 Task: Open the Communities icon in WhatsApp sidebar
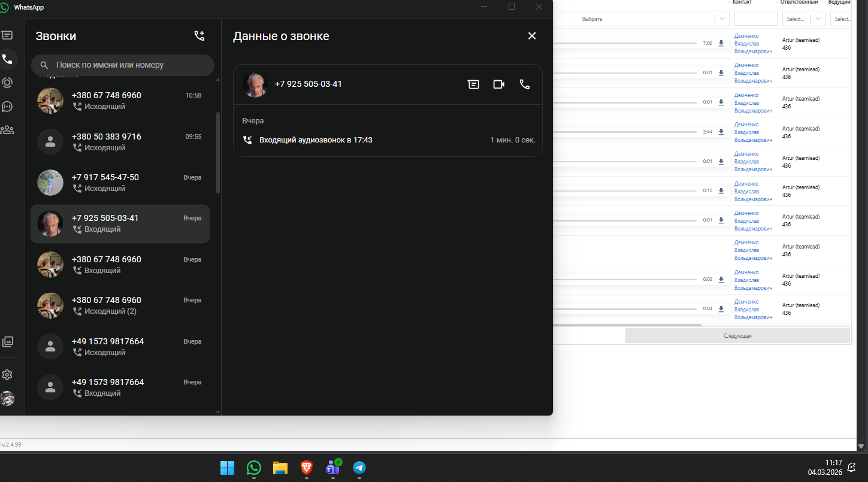click(x=7, y=129)
